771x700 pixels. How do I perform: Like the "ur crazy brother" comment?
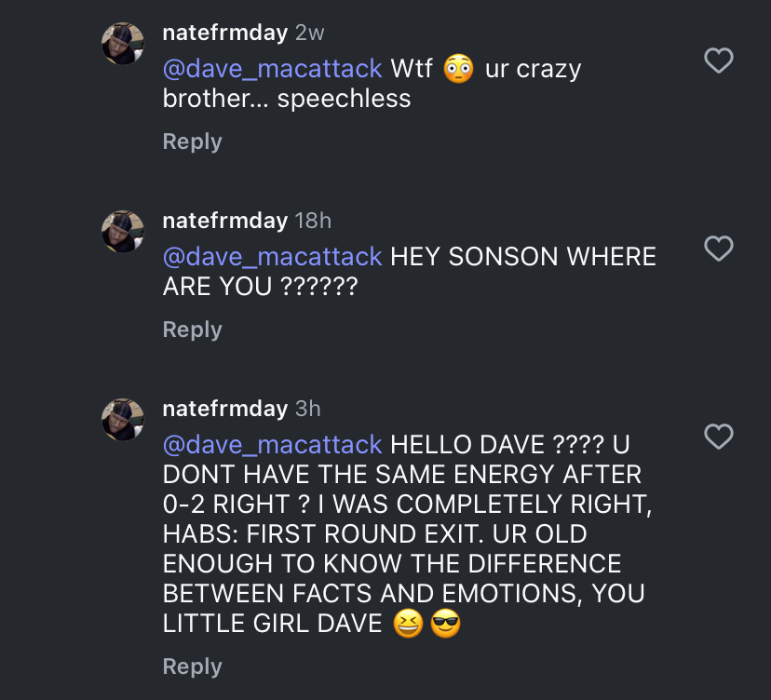718,61
